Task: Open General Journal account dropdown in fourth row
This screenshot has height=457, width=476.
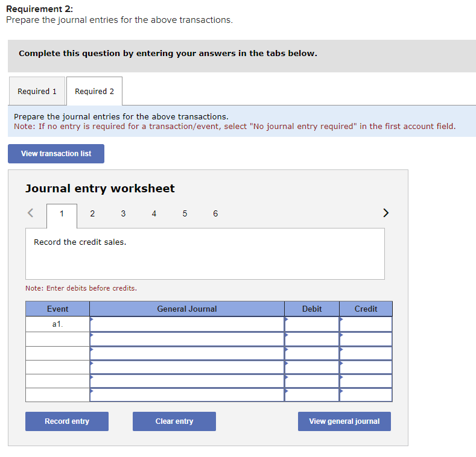Action: coord(187,367)
